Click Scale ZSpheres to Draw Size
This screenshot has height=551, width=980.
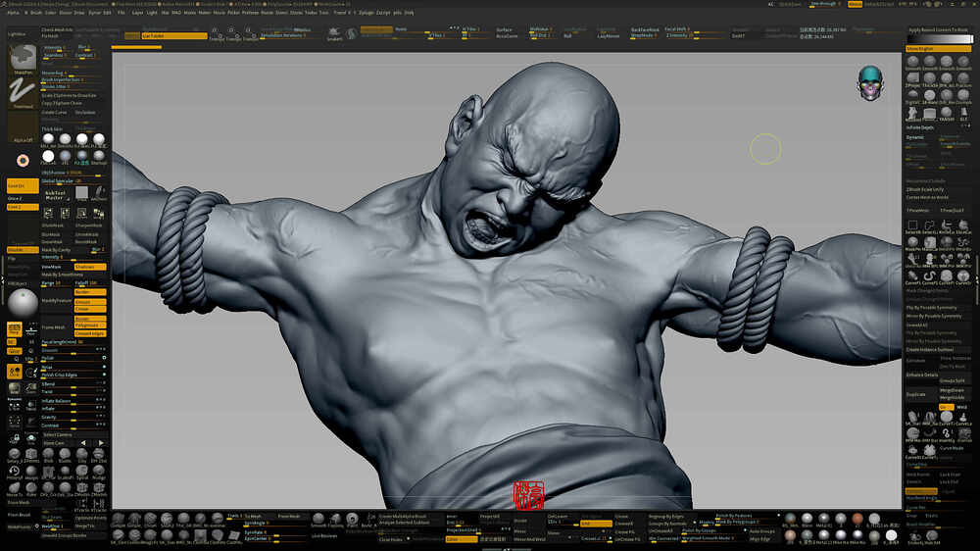[x=70, y=96]
